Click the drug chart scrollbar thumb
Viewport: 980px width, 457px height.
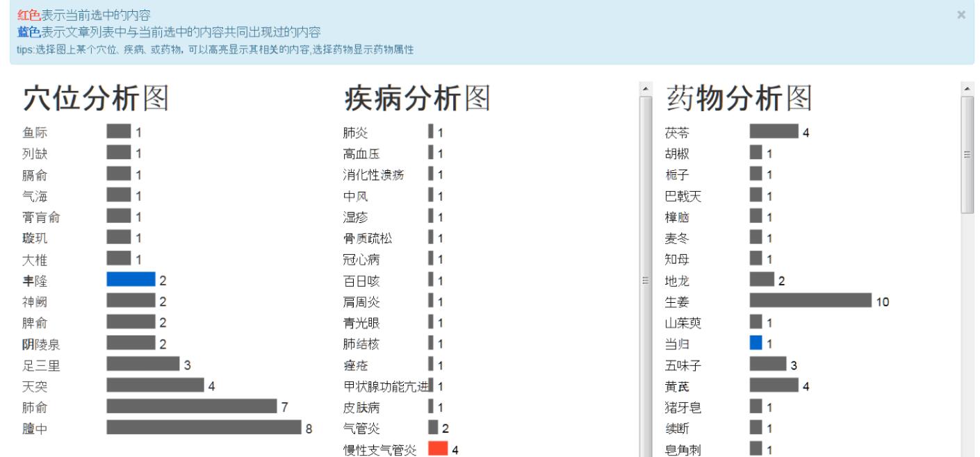coord(967,154)
